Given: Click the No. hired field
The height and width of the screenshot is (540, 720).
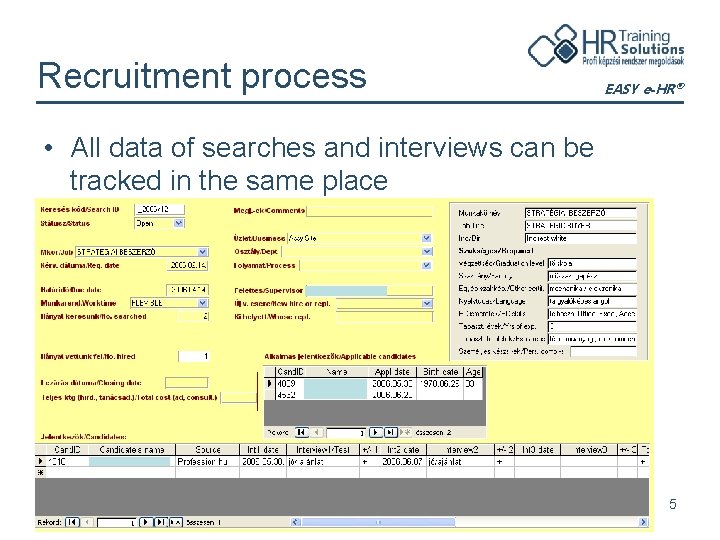Looking at the screenshot, I should [193, 356].
